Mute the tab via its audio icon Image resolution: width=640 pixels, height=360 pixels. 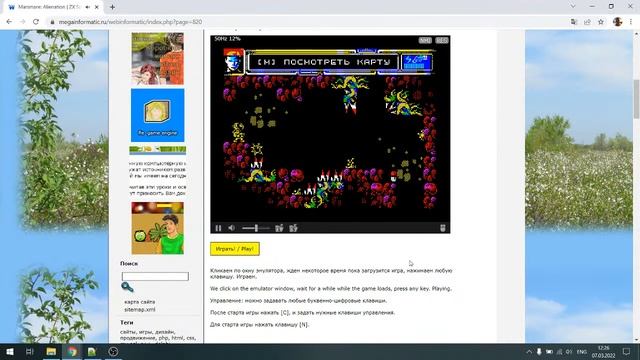pyautogui.click(x=87, y=7)
